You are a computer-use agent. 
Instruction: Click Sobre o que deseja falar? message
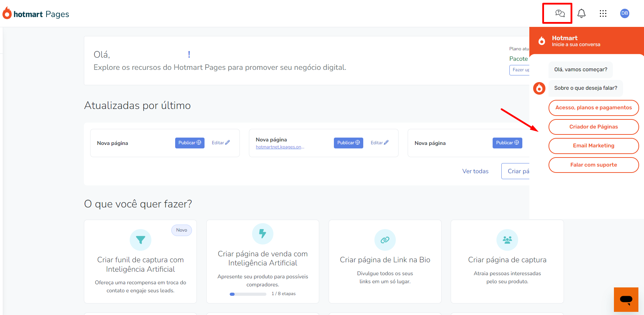coord(586,88)
